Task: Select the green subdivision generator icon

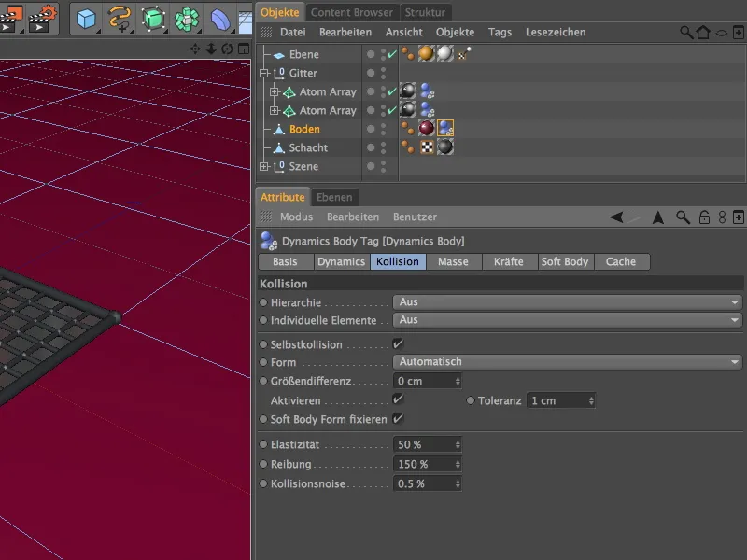Action: [x=153, y=19]
